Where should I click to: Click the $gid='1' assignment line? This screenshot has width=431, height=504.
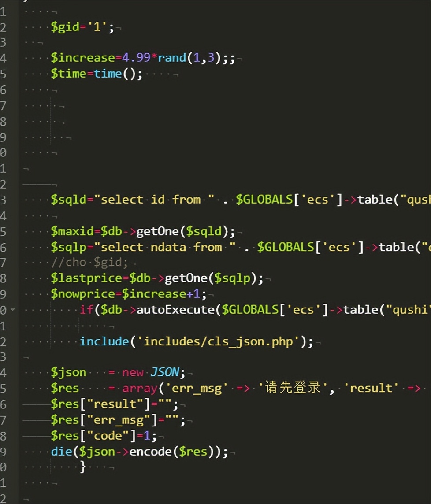pyautogui.click(x=82, y=27)
